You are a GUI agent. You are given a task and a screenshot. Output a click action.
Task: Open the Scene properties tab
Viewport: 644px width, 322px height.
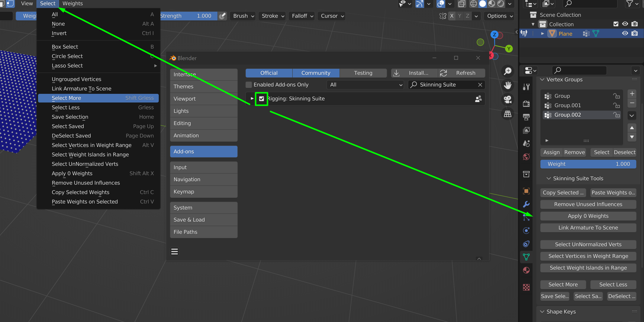(x=526, y=143)
